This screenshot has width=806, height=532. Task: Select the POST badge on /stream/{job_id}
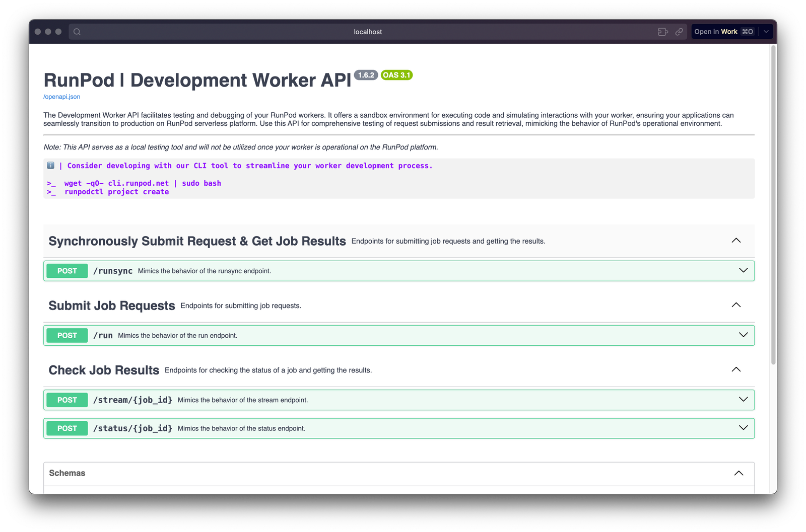point(66,400)
